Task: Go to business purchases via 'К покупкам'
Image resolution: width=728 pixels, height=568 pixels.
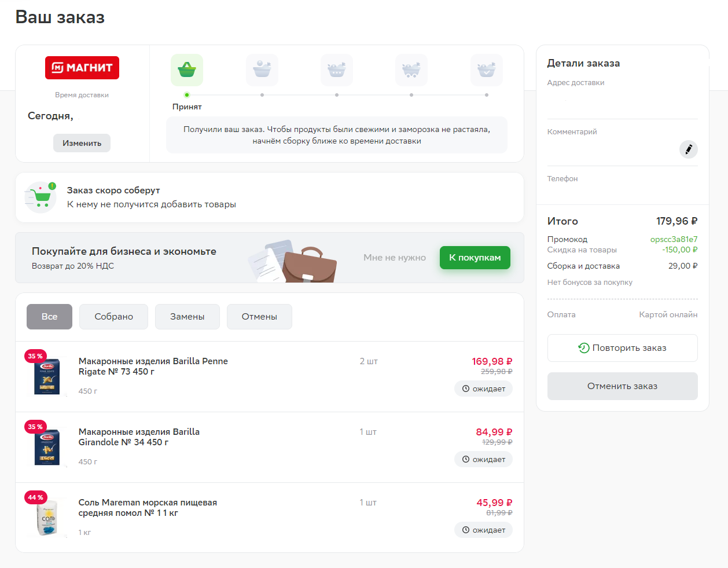Action: click(475, 258)
